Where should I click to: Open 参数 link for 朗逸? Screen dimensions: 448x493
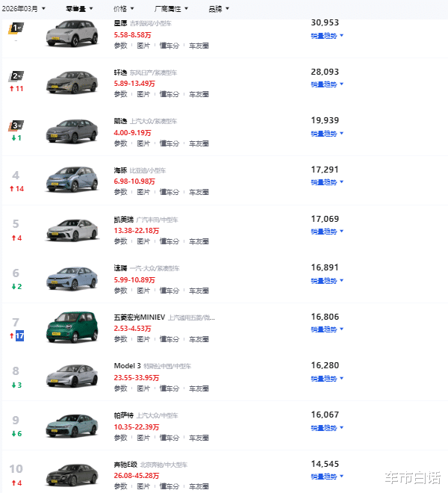click(x=121, y=143)
